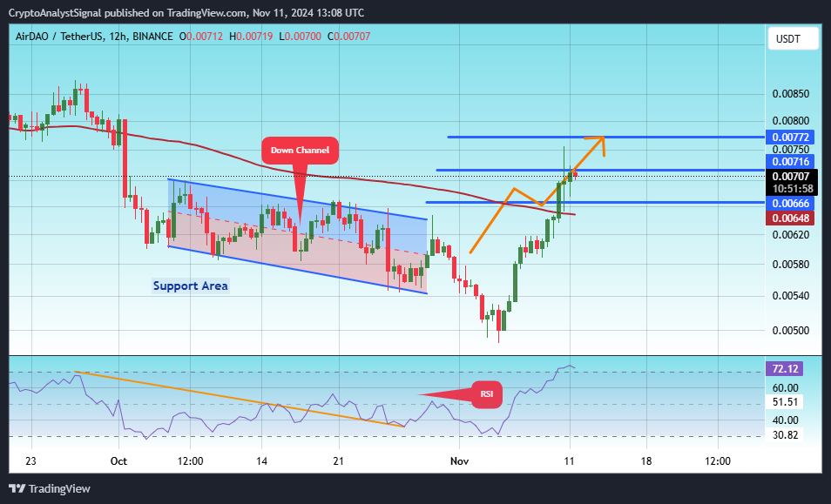The height and width of the screenshot is (504, 831).
Task: Click the TradingView logo
Action: [x=50, y=488]
